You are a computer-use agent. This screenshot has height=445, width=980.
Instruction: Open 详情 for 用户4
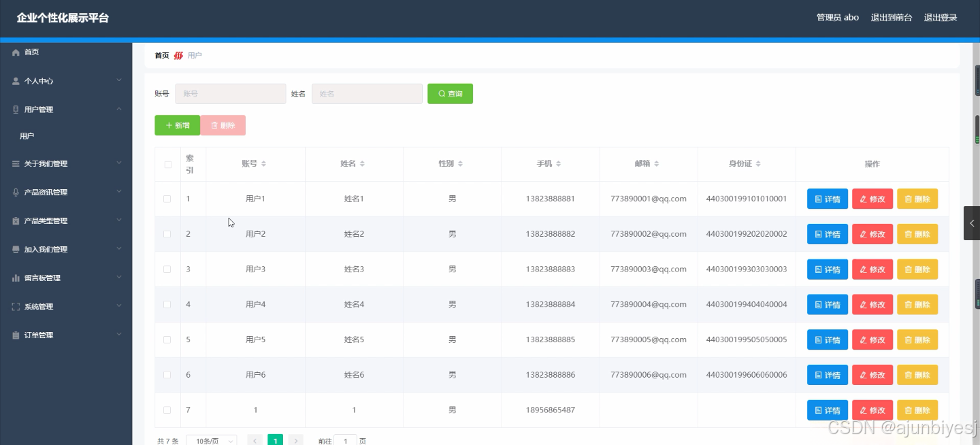828,304
